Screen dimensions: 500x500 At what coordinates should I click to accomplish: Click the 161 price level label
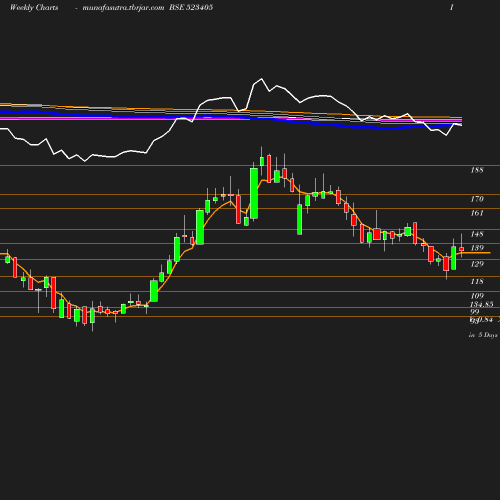tap(477, 213)
